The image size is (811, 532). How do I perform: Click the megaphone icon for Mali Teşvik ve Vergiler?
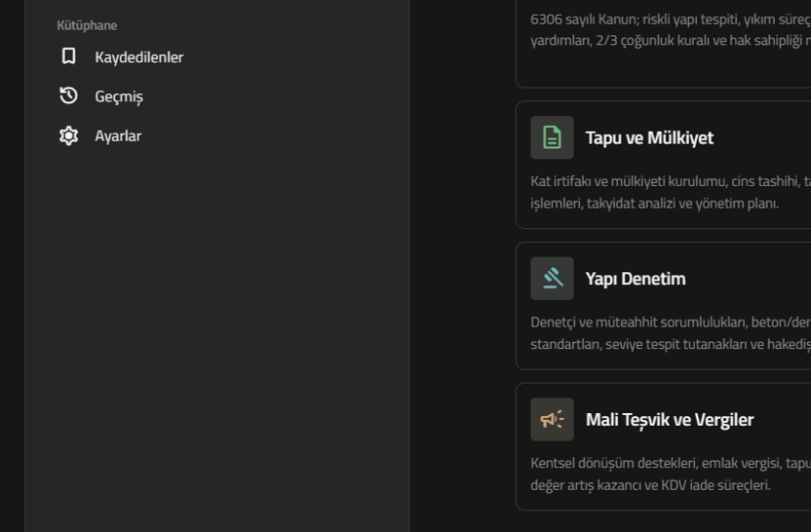(552, 419)
